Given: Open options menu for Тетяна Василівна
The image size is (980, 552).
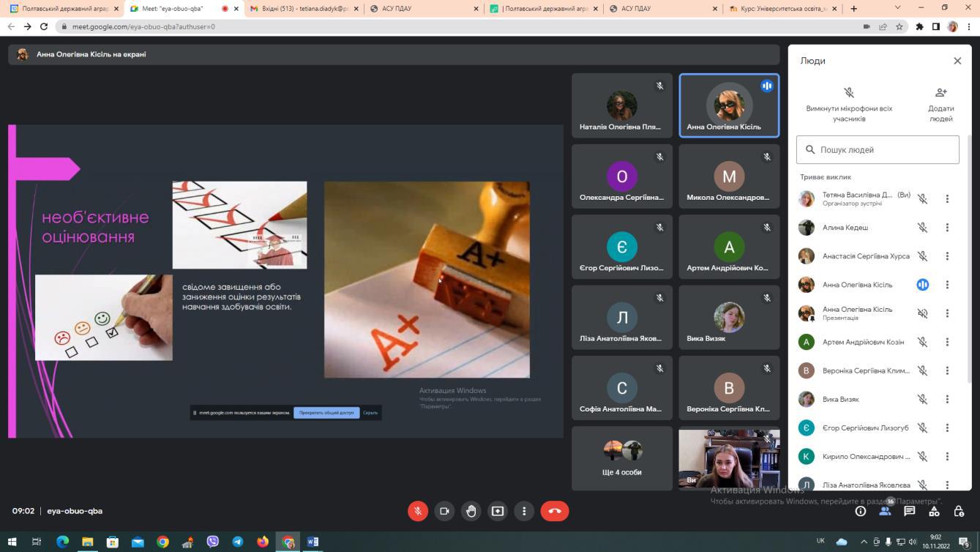Looking at the screenshot, I should 947,198.
